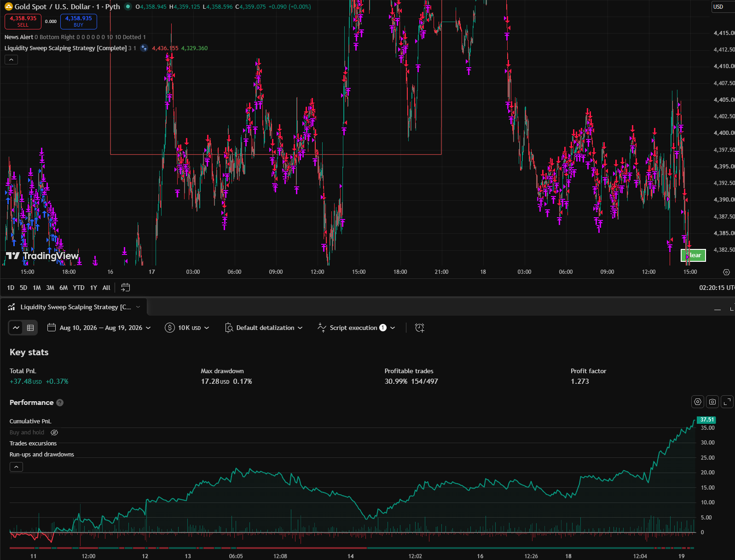Click the TradingView logo on the chart
735x560 pixels.
coord(42,256)
